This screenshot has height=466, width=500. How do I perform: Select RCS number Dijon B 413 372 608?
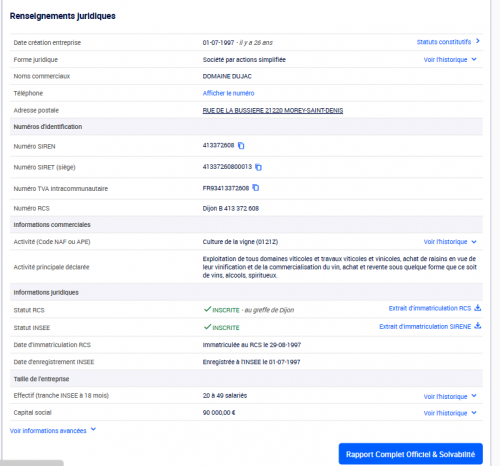point(231,208)
